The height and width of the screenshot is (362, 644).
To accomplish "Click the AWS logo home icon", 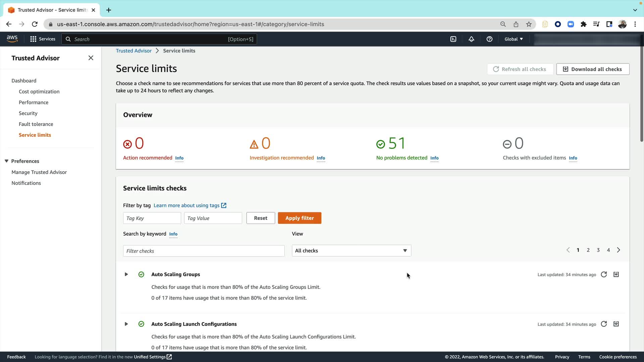I will tap(12, 39).
